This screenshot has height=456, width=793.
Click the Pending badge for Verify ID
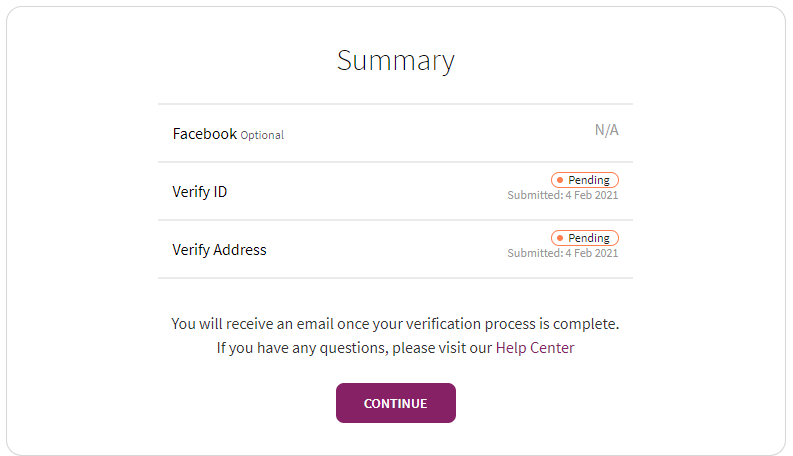click(585, 180)
